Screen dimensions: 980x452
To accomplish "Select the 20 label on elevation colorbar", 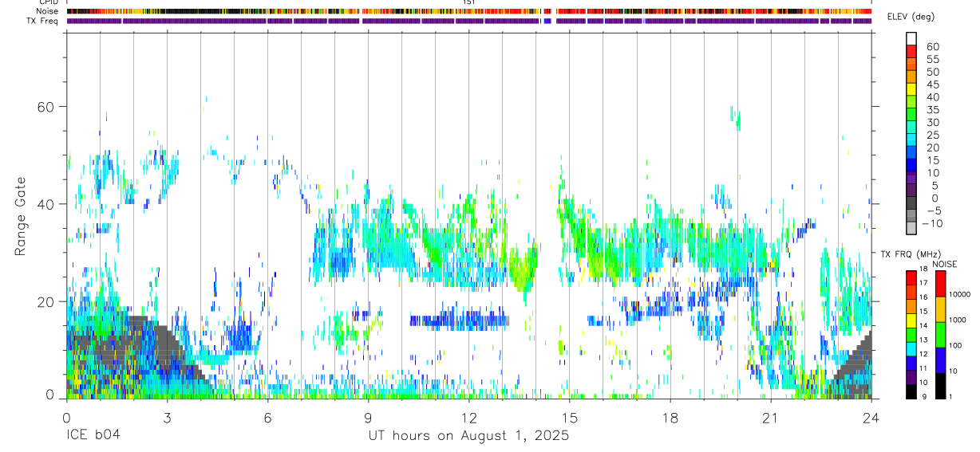I will coord(933,148).
